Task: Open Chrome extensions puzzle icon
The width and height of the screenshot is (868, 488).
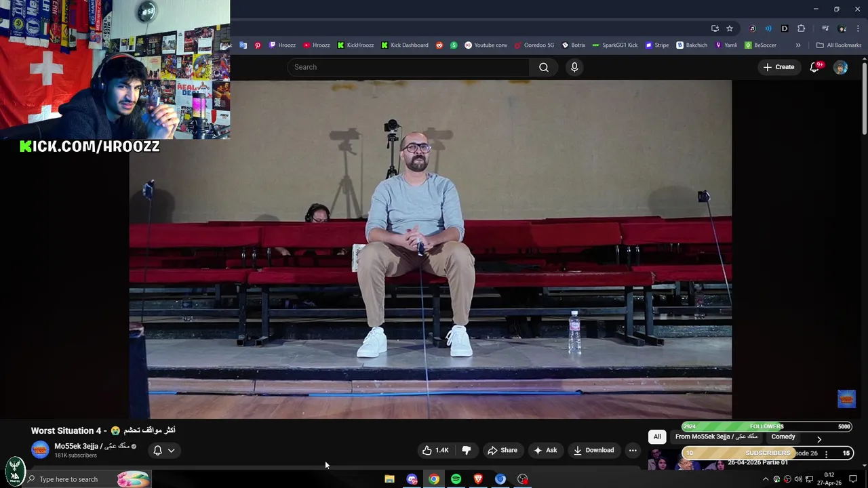Action: pyautogui.click(x=802, y=28)
